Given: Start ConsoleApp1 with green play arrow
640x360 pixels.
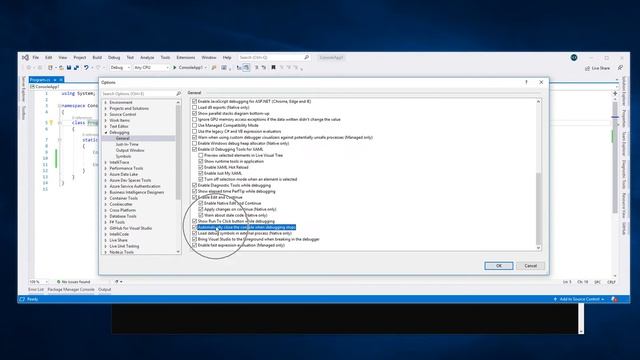Looking at the screenshot, I should (x=175, y=67).
